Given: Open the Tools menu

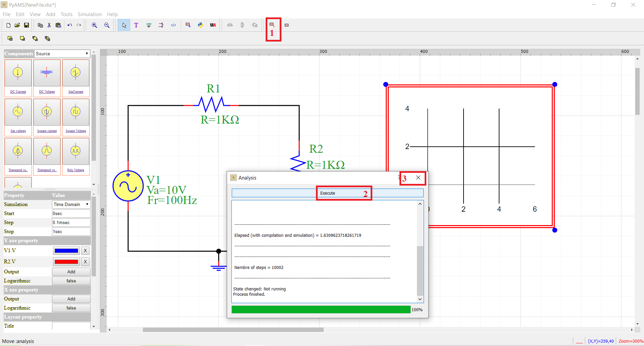Looking at the screenshot, I should tap(66, 14).
